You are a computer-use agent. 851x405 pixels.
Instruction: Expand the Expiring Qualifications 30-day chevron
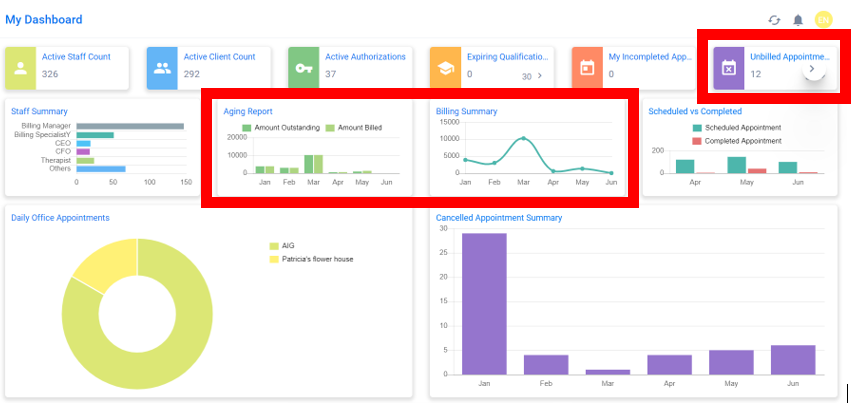coord(539,76)
